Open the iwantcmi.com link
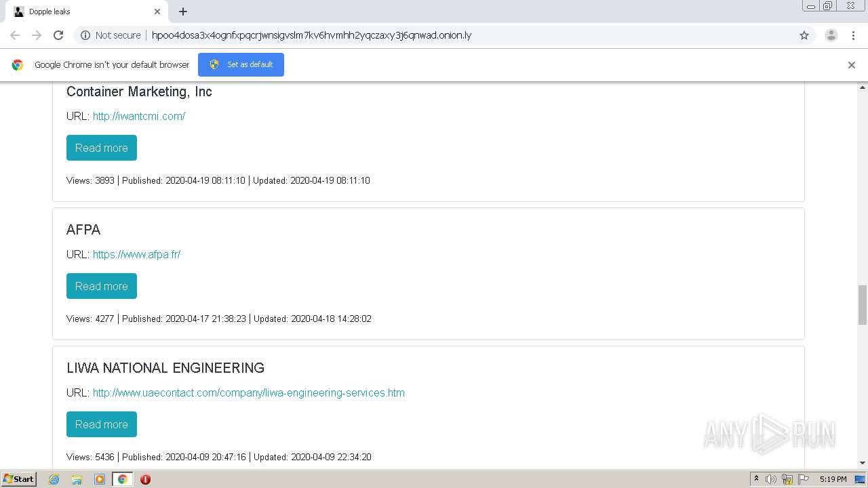 [x=139, y=116]
